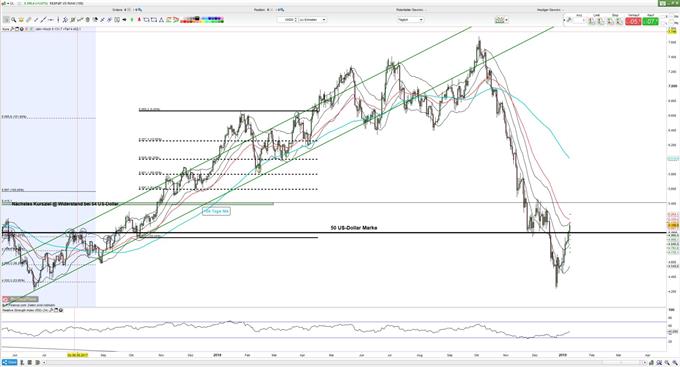680x367 pixels.
Task: Select the green up-arrow marker tool
Action: (x=132, y=20)
